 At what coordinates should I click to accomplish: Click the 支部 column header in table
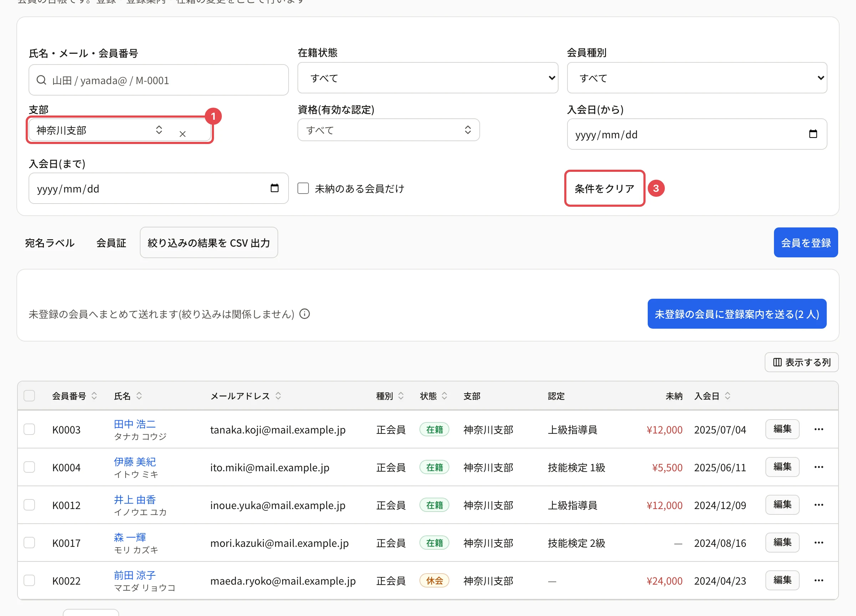coord(472,396)
